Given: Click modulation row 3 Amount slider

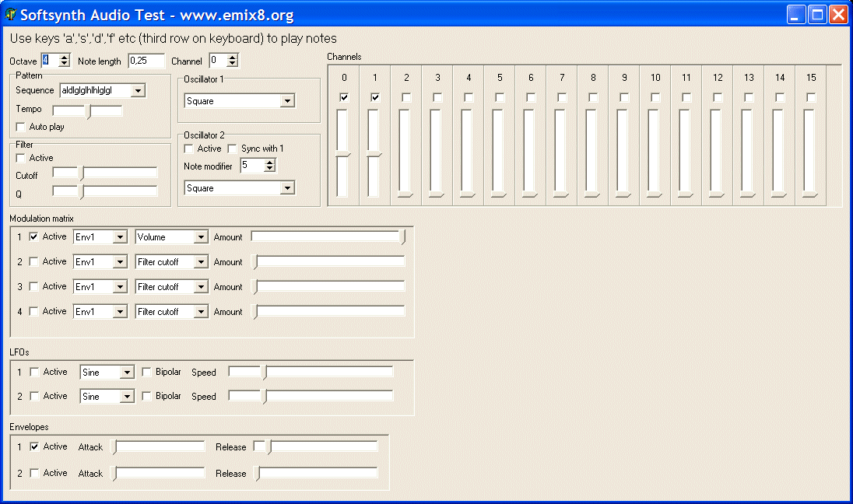Looking at the screenshot, I should [328, 286].
